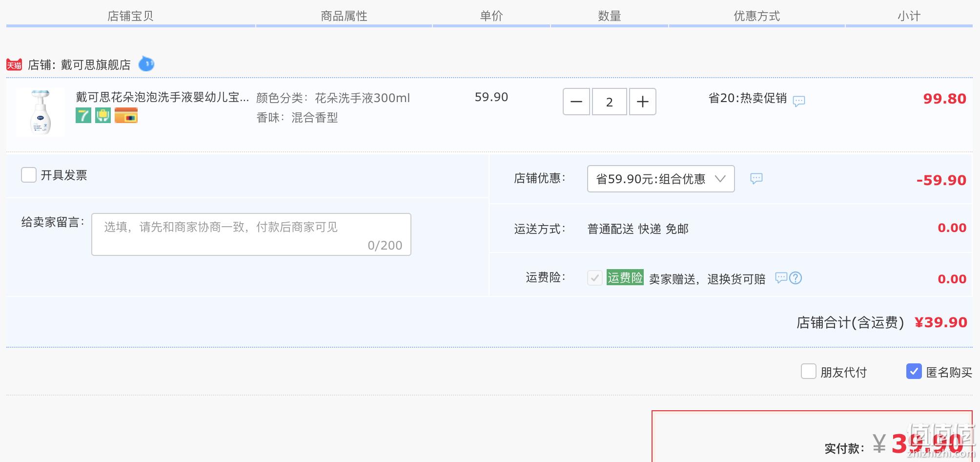This screenshot has width=980, height=462.
Task: Decrease quantity with the minus button
Action: [576, 102]
